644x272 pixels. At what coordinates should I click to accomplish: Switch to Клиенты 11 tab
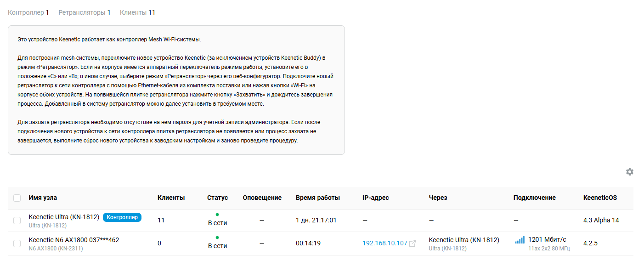[x=138, y=12]
